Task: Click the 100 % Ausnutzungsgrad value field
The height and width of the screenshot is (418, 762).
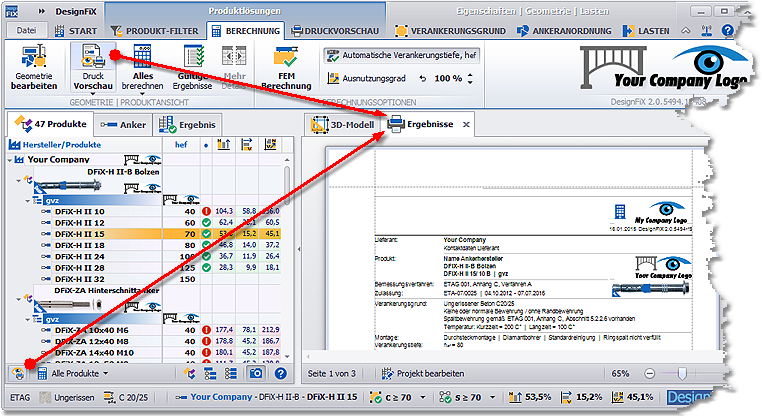Action: click(x=448, y=78)
